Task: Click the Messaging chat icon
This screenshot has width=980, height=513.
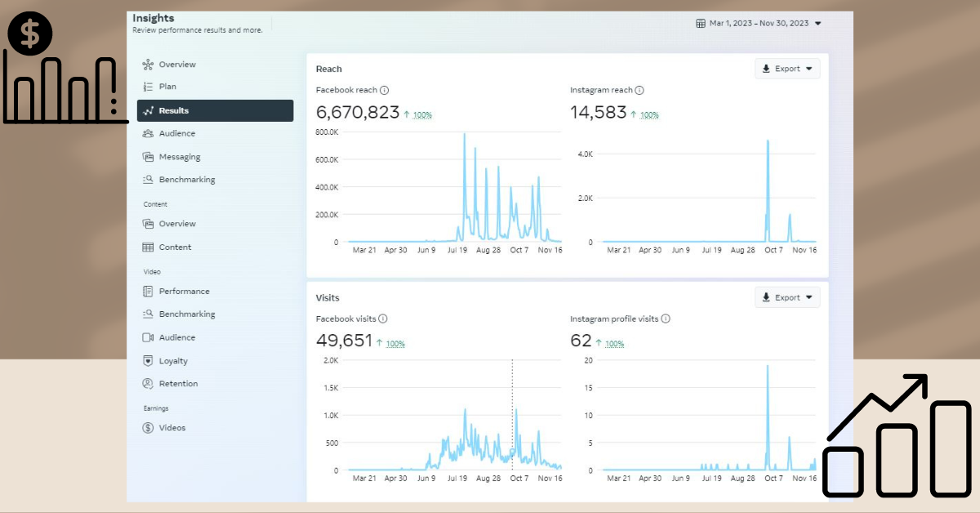Action: [148, 157]
